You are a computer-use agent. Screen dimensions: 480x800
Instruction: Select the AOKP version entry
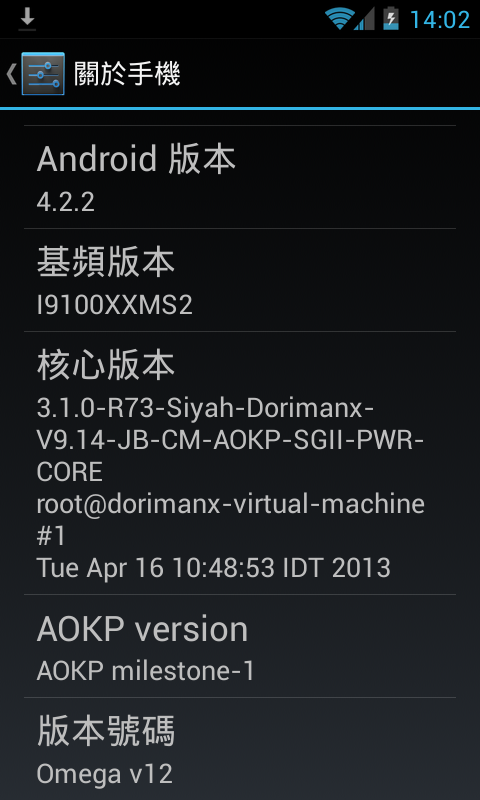pyautogui.click(x=240, y=646)
